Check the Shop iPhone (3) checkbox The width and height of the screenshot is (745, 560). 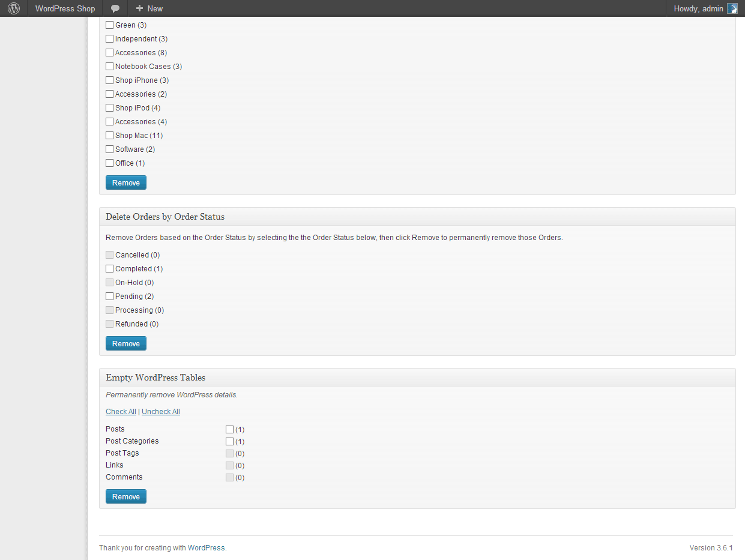tap(109, 80)
